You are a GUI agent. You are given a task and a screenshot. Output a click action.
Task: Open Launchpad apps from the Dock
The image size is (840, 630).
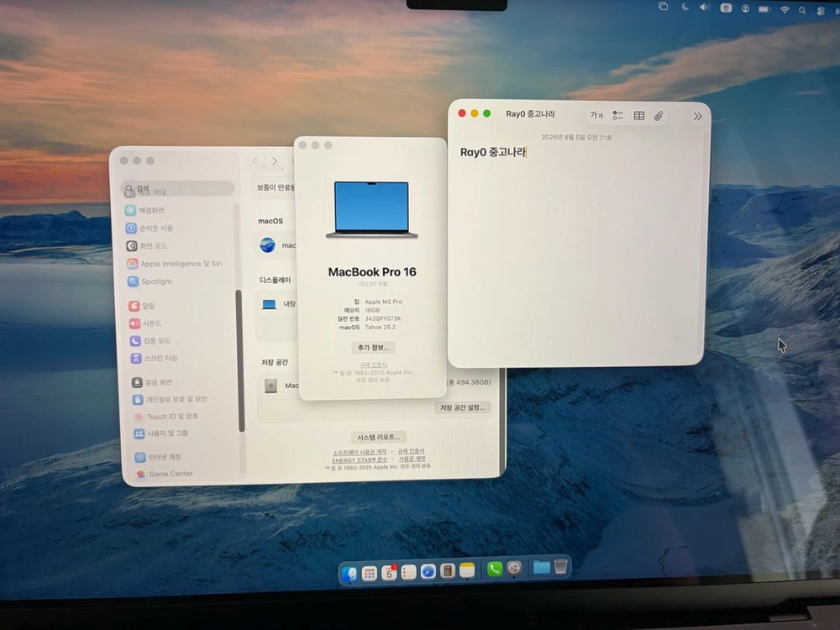tap(369, 573)
